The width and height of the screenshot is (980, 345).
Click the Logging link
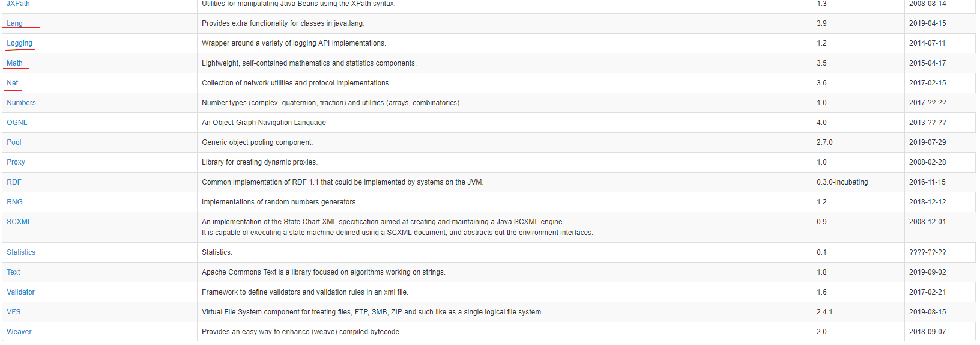tap(19, 43)
